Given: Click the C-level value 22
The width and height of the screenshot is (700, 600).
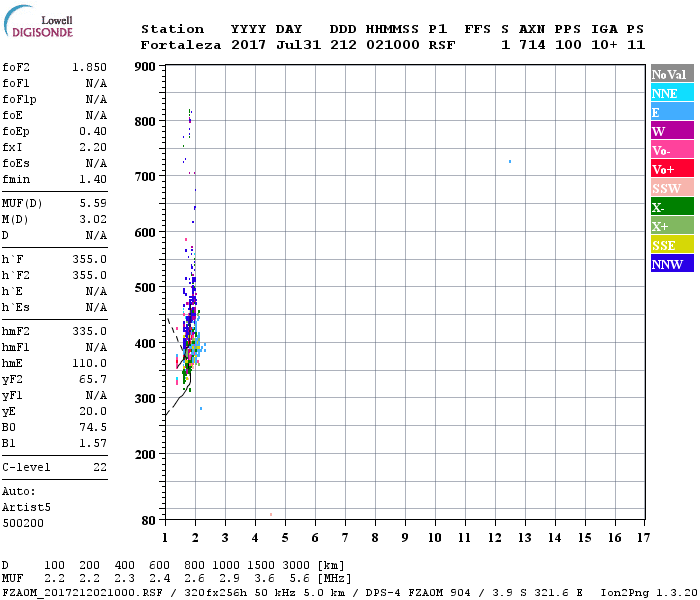Looking at the screenshot, I should click(x=100, y=467).
